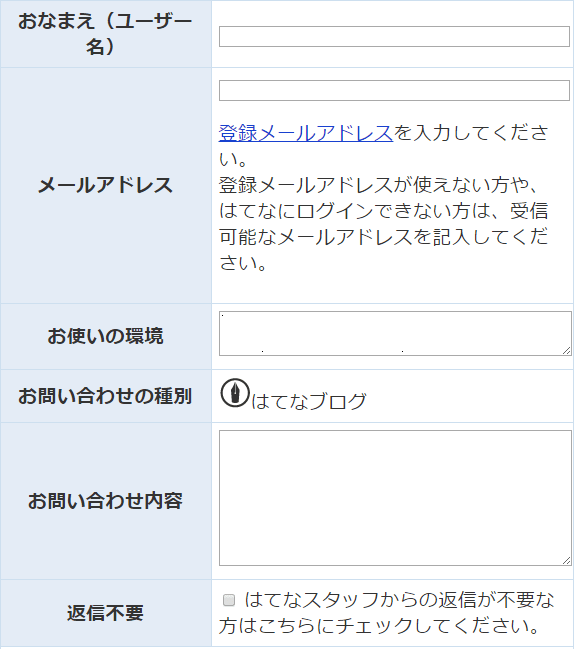Click the Hatena Blog pen icon
578x649 pixels.
click(x=235, y=393)
